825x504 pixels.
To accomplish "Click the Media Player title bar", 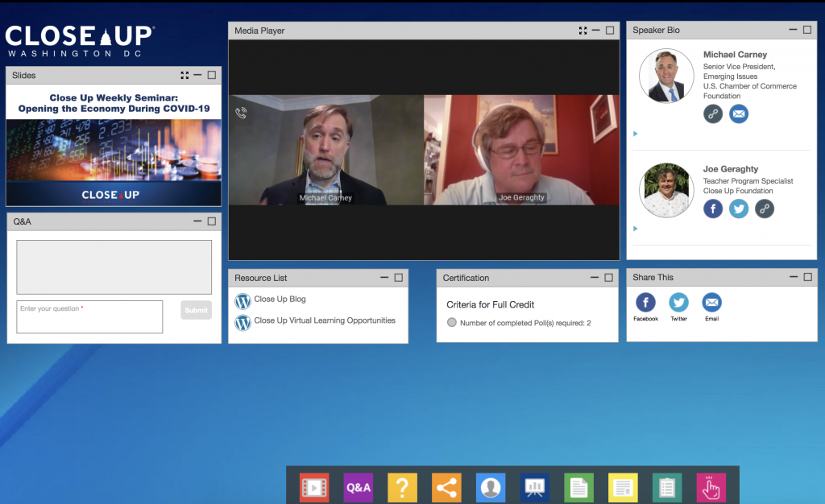I will (424, 31).
